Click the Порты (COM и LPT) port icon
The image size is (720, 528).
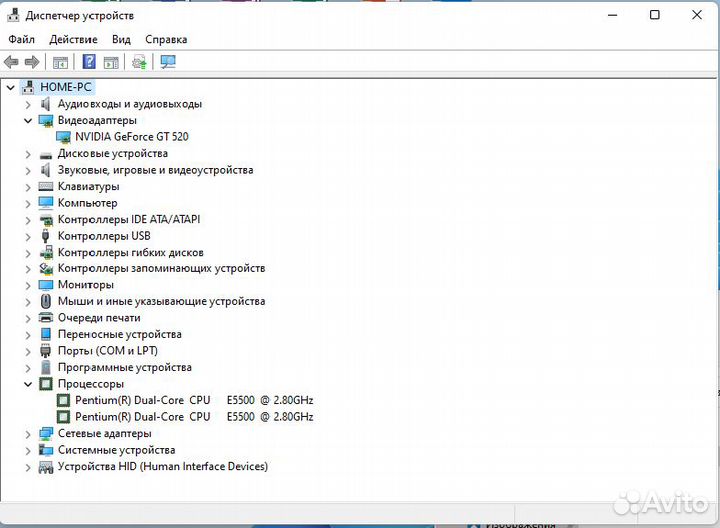(x=45, y=351)
